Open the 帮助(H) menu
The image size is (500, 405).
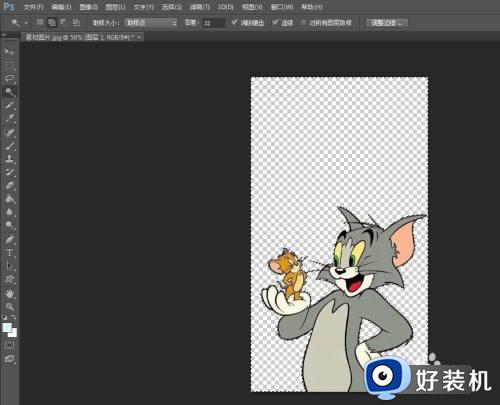coord(312,7)
